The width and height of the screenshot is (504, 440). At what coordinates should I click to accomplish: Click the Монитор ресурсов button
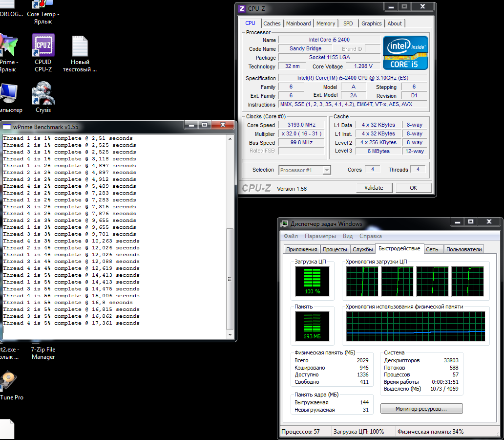click(421, 409)
